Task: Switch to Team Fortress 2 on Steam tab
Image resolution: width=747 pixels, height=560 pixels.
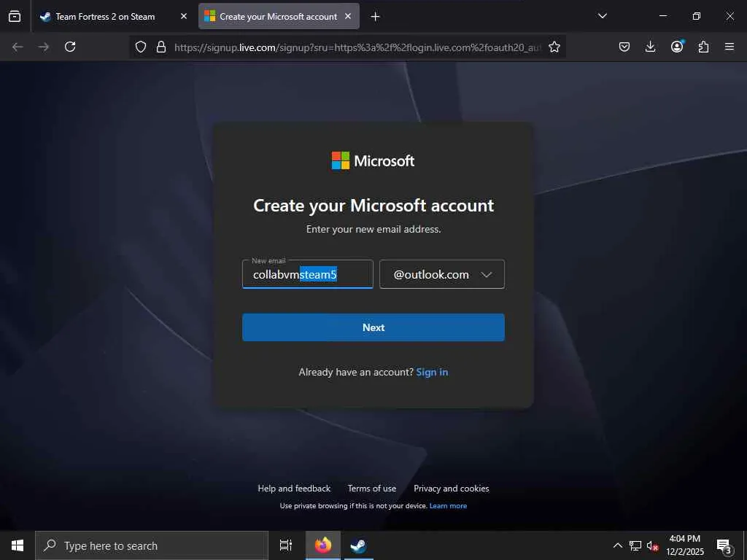Action: (113, 16)
